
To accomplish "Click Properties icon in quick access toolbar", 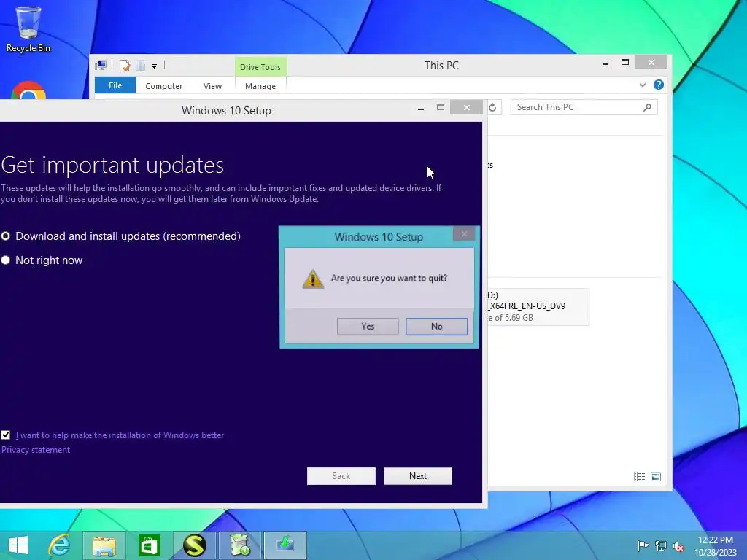I will coord(125,65).
